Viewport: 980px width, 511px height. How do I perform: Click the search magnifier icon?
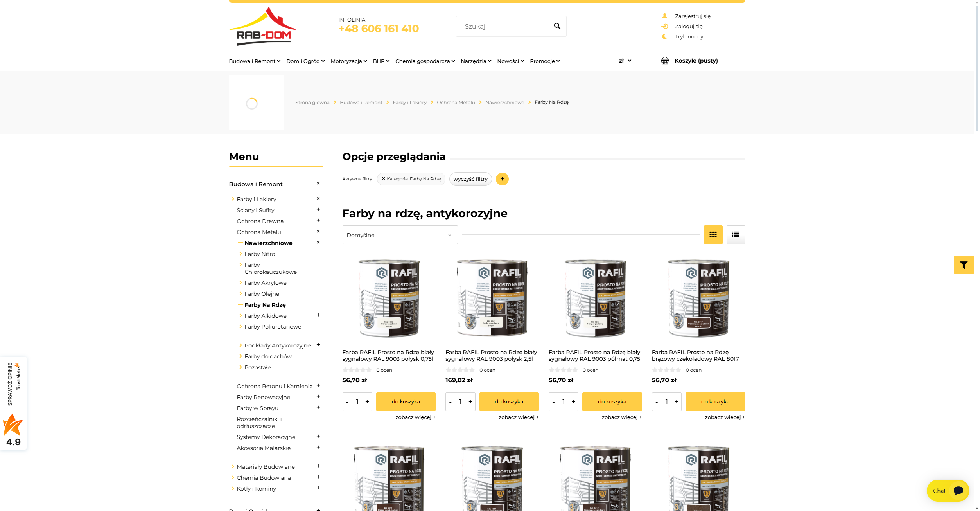point(557,26)
